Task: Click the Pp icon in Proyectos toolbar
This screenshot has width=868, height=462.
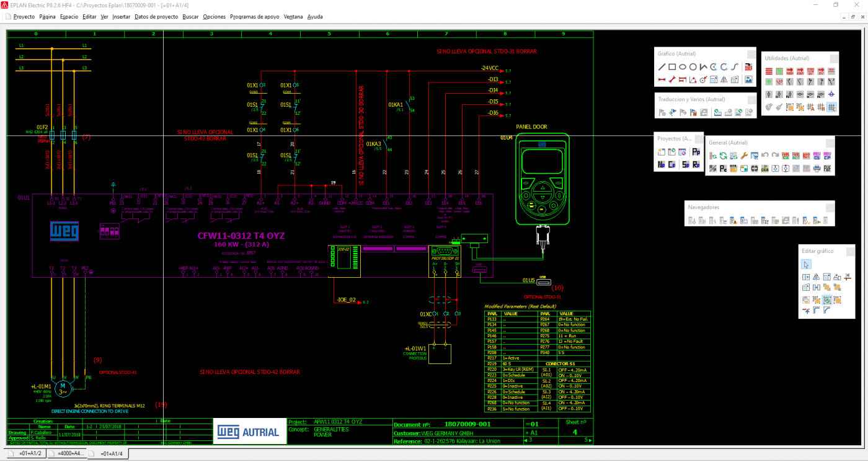Action: coord(696,152)
